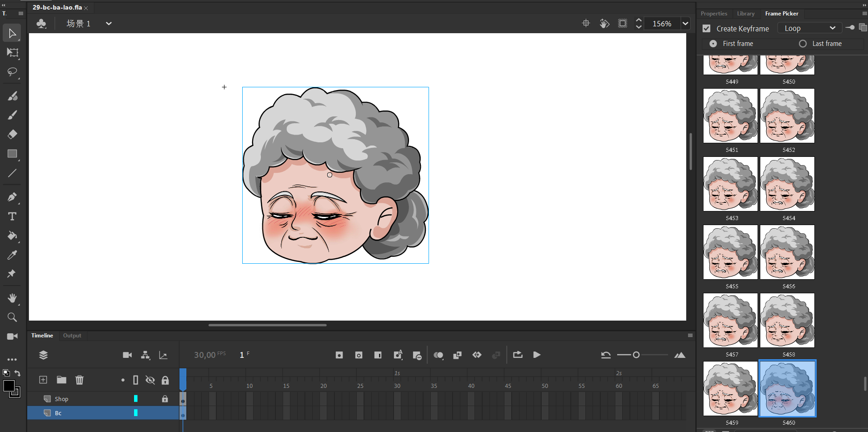
Task: Select the Eraser tool
Action: tap(12, 134)
